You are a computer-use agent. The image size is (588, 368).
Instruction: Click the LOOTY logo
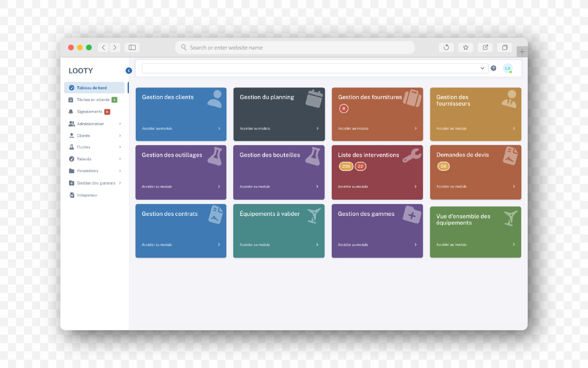pos(81,71)
